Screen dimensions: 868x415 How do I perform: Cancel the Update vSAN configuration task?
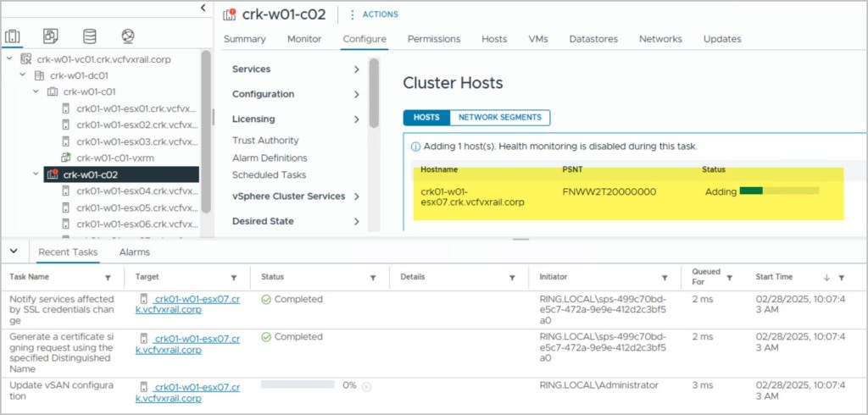(366, 386)
